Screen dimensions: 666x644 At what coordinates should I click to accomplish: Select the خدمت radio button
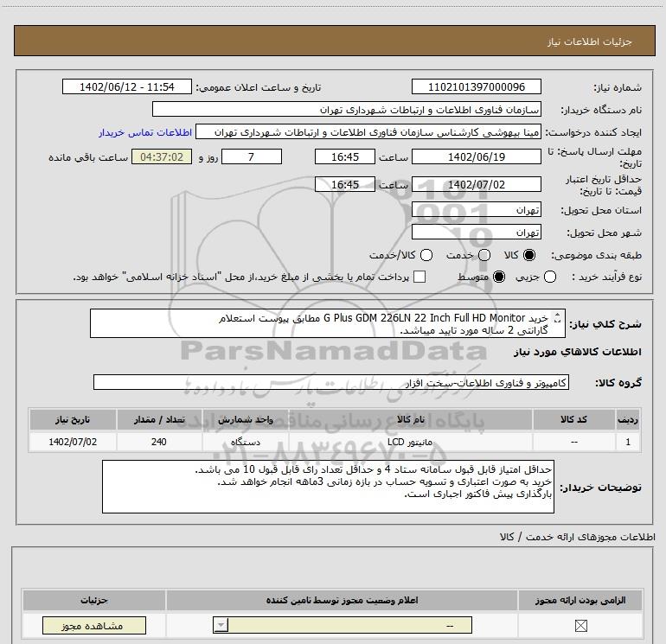click(x=484, y=255)
